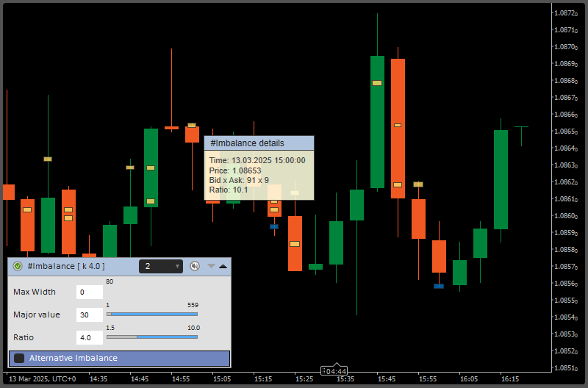Click the yellow imbalance marker on 15:45 green candle
Image resolution: width=588 pixels, height=388 pixels.
[x=377, y=83]
